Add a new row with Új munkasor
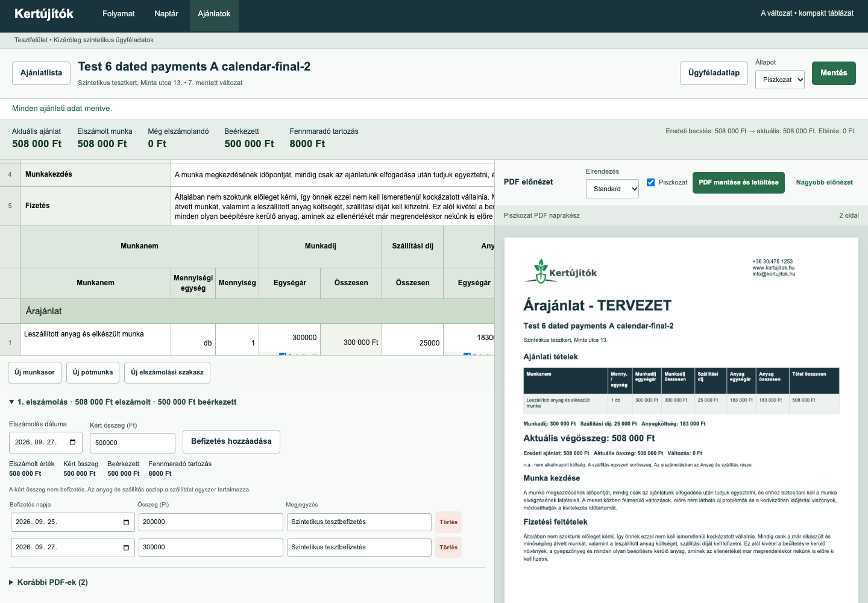 point(35,373)
